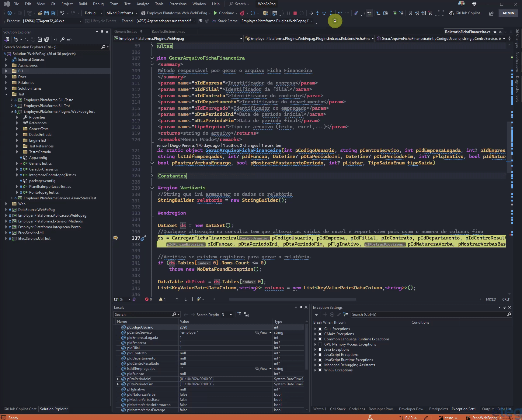
Task: Click the Step Over debug icon
Action: 324,13
